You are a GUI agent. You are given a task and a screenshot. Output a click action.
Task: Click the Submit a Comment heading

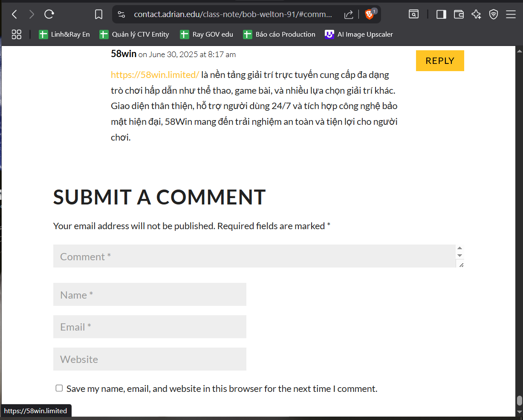tap(159, 197)
